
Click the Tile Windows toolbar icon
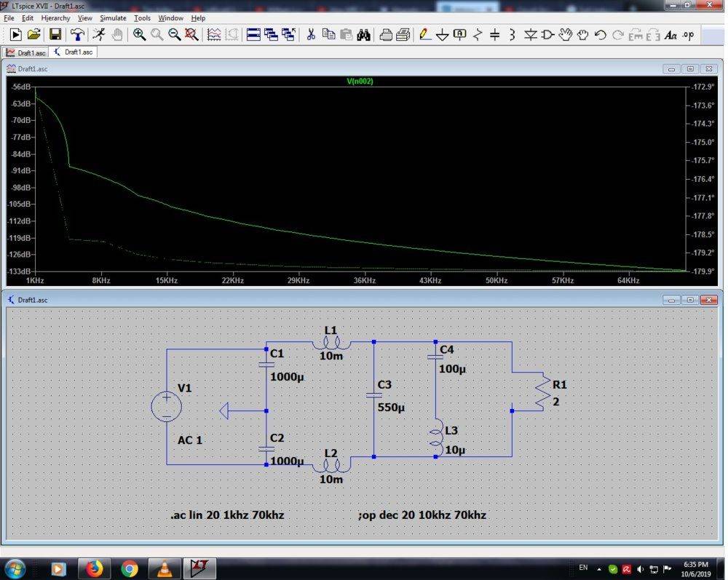click(253, 34)
